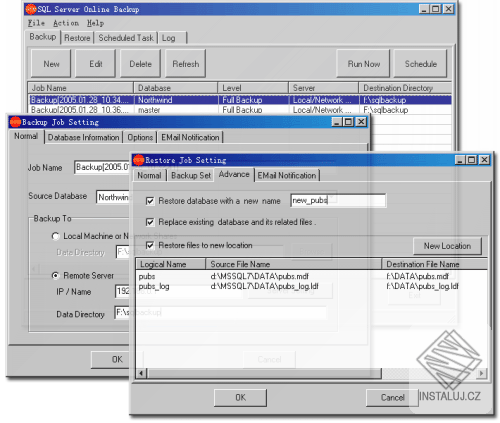This screenshot has width=500, height=423.
Task: Open the Backup Set tab
Action: pos(191,175)
